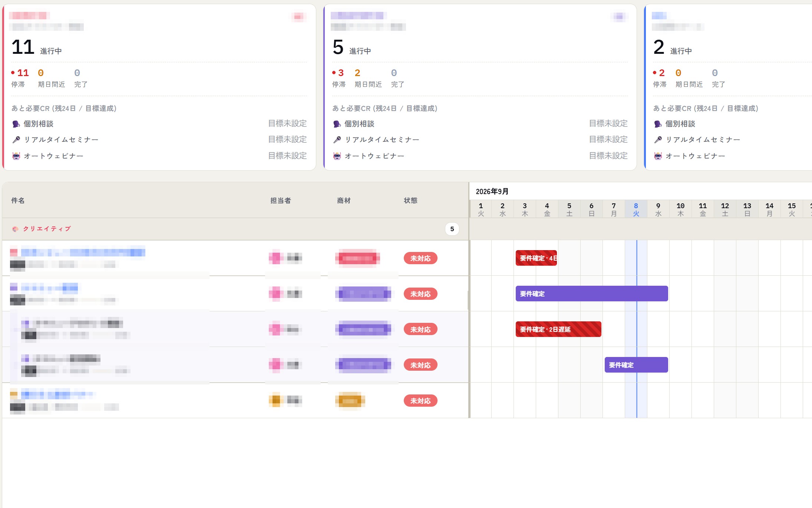This screenshot has width=812, height=508.
Task: Open the blurred blue title link in the first row
Action: (83, 252)
